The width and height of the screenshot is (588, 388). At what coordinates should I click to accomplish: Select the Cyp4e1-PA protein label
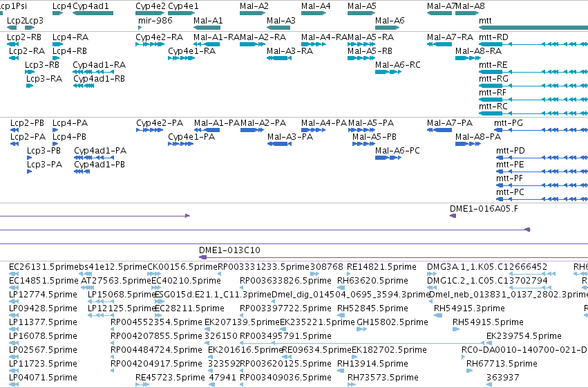pyautogui.click(x=191, y=137)
